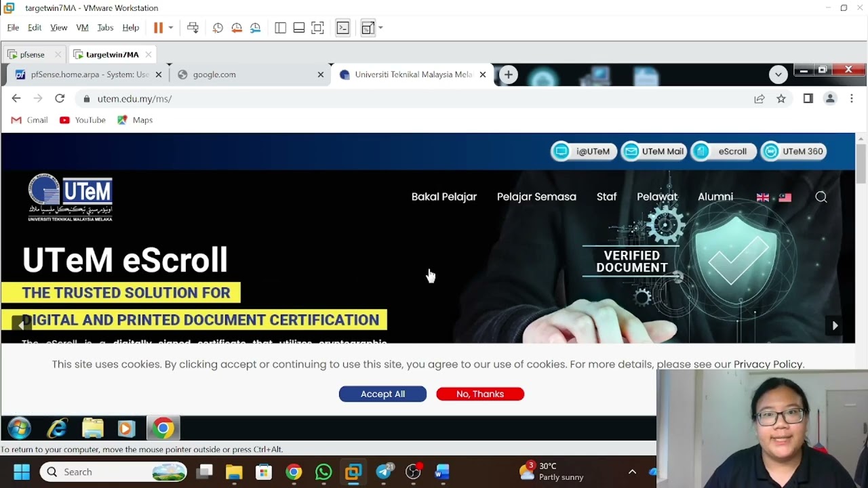This screenshot has width=868, height=488.
Task: Open the power options dropdown arrow
Action: (171, 28)
